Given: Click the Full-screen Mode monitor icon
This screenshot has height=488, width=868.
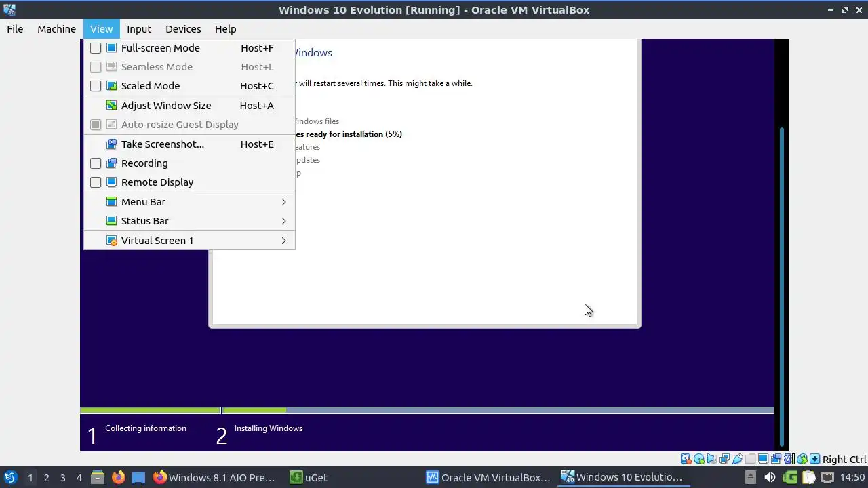Looking at the screenshot, I should pos(112,48).
